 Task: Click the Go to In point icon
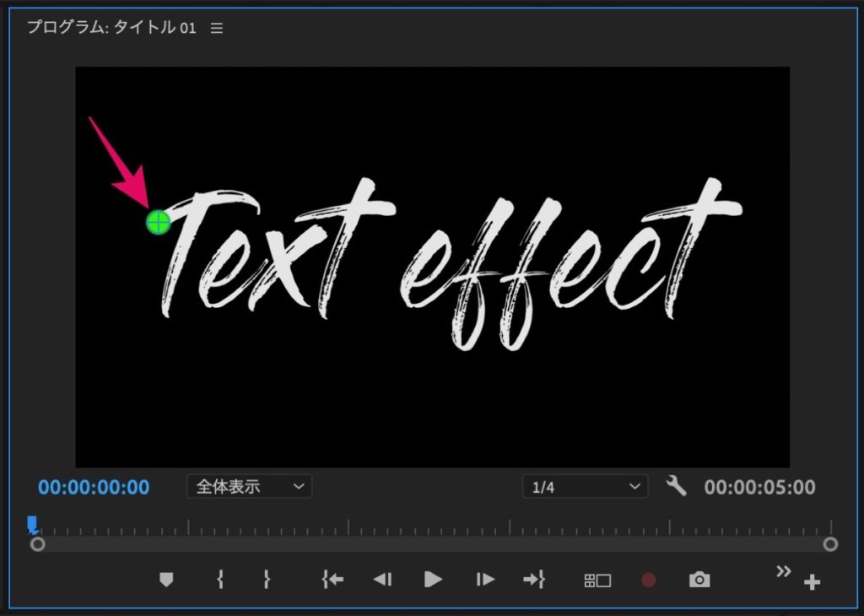click(332, 579)
